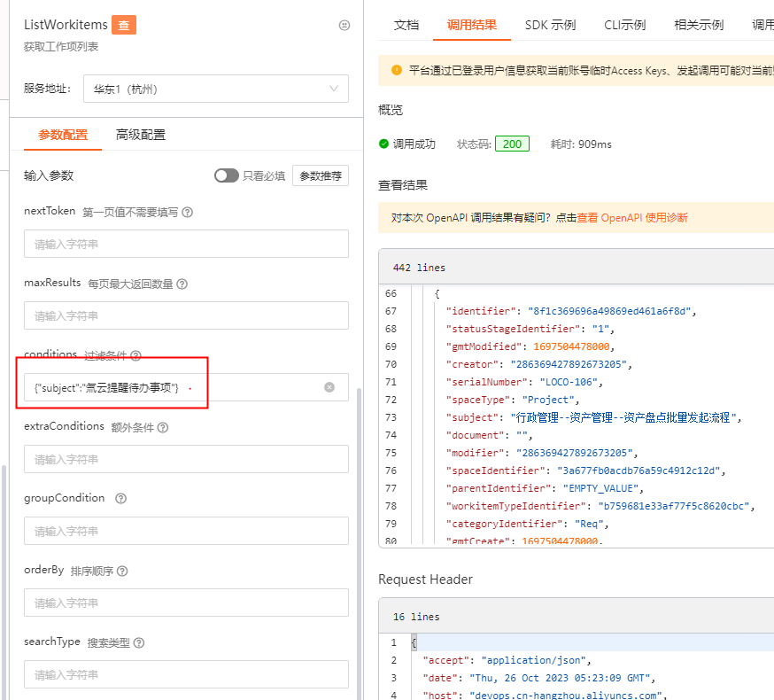Focus the nextToken input field
774x700 pixels.
186,244
